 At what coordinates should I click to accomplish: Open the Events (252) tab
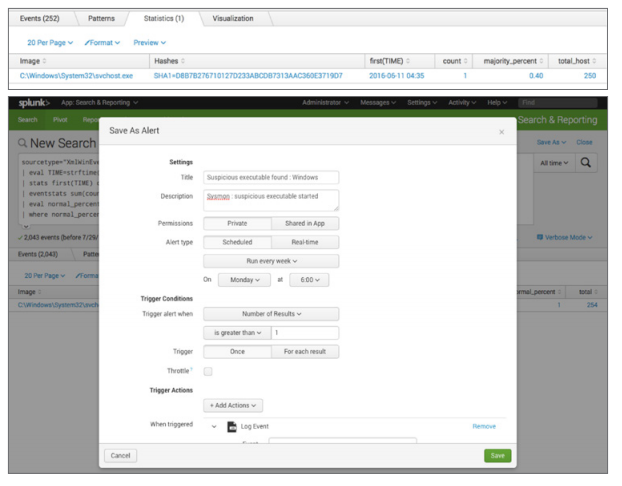click(x=42, y=18)
